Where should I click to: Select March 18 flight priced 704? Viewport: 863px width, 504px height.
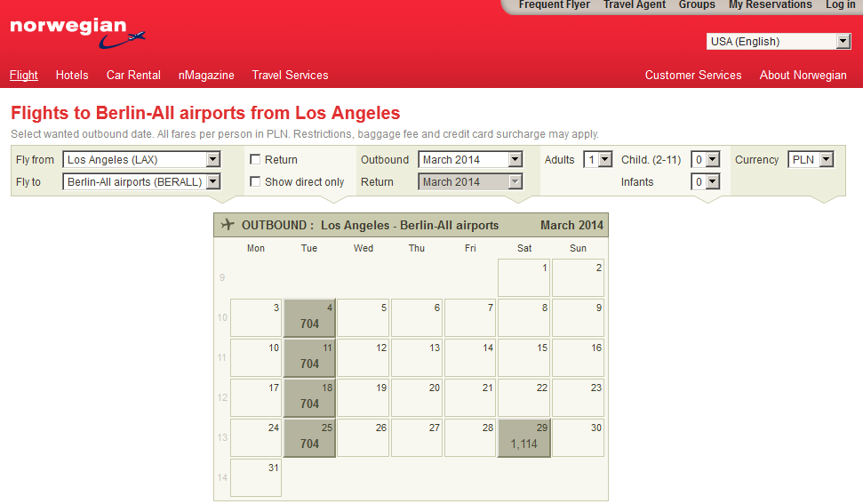click(309, 398)
